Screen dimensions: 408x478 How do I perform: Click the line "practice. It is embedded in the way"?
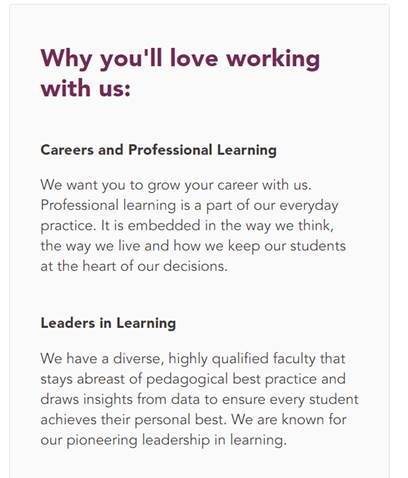[187, 226]
